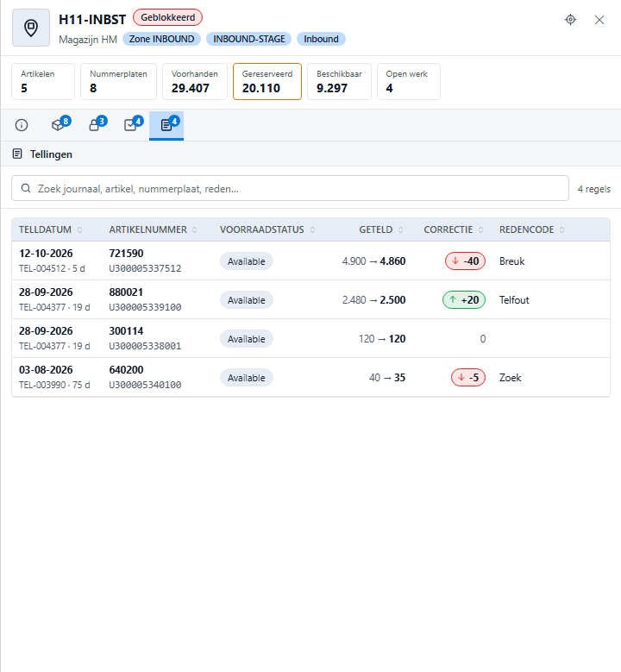Viewport: 621px width, 672px height.
Task: Click the 4 regels row count
Action: coord(594,189)
